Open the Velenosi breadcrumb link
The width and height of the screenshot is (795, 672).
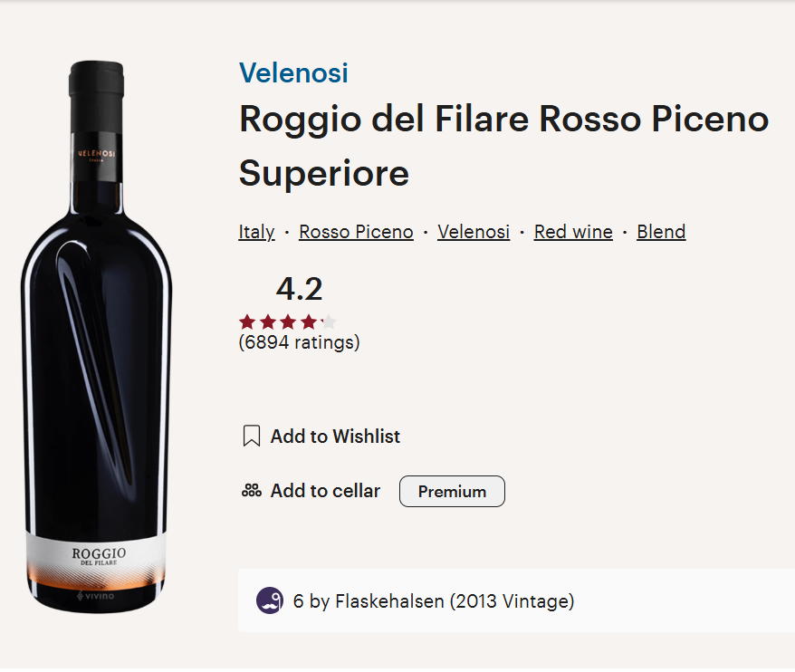(x=474, y=232)
